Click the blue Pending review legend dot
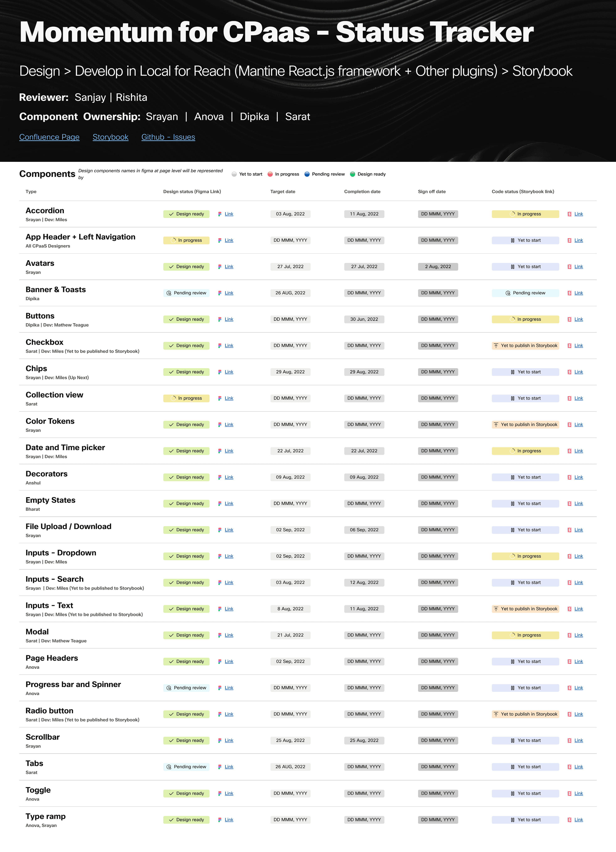The image size is (616, 852). pyautogui.click(x=307, y=174)
